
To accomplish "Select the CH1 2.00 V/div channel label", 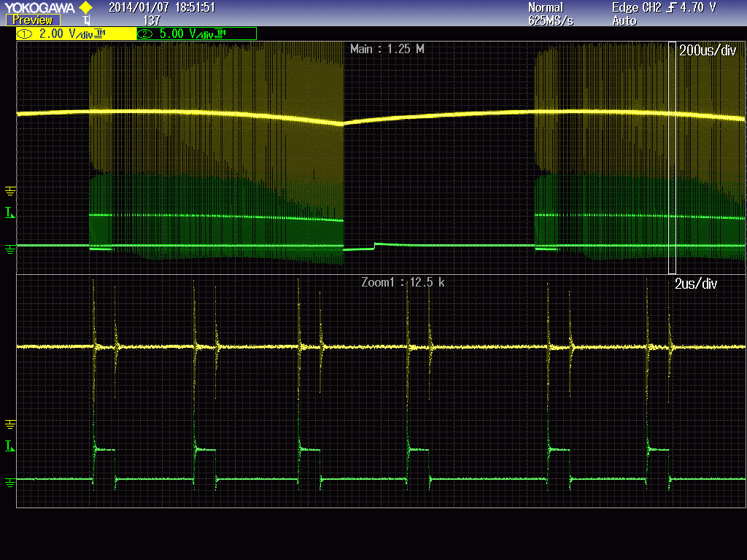I will pos(76,34).
